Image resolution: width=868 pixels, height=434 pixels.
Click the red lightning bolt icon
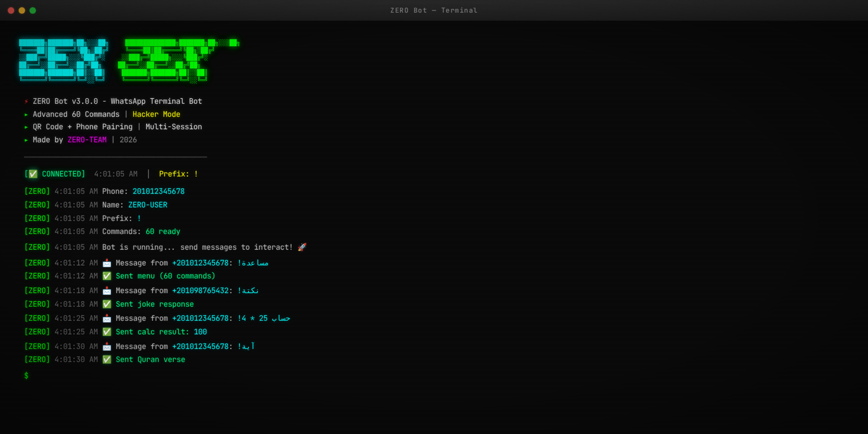(x=26, y=101)
